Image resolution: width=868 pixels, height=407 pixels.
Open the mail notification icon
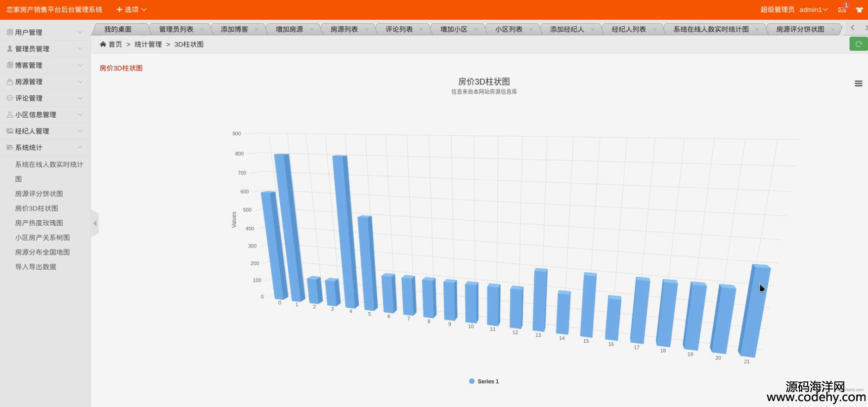(x=842, y=9)
